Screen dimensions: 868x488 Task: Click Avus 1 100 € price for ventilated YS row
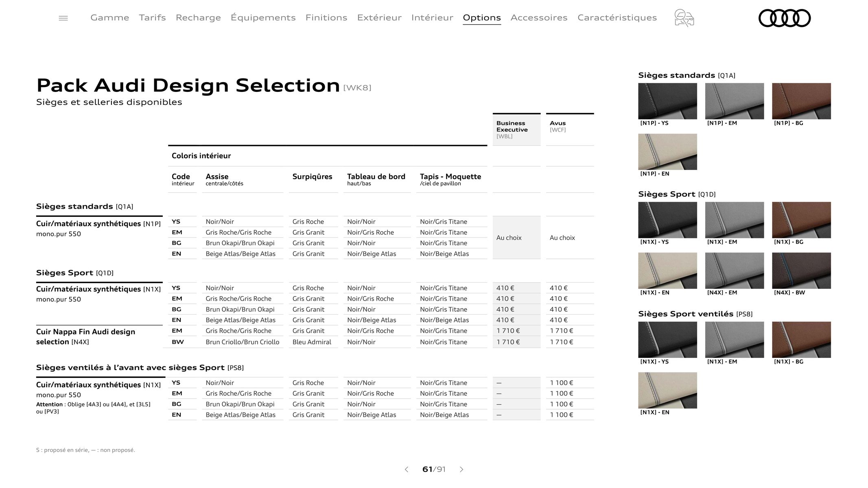(561, 383)
